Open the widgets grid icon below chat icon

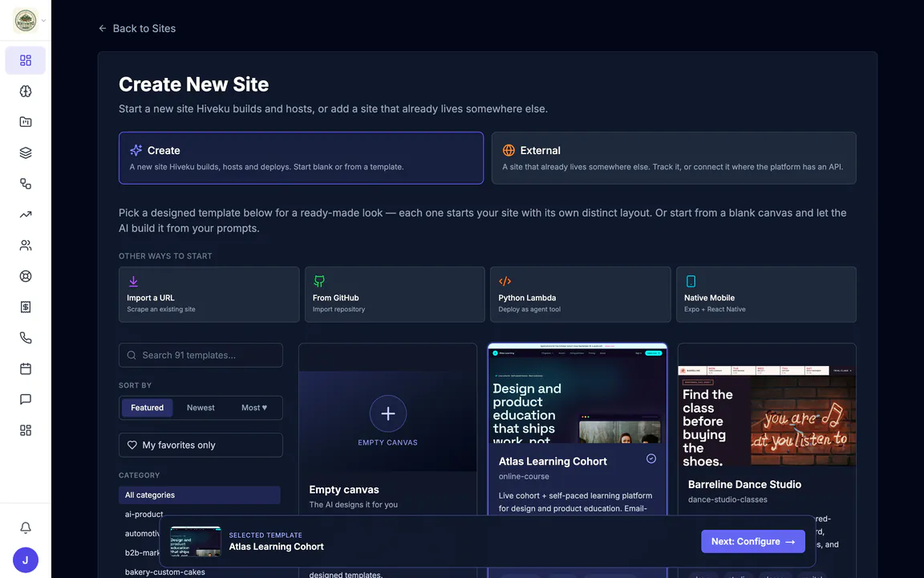click(x=26, y=430)
